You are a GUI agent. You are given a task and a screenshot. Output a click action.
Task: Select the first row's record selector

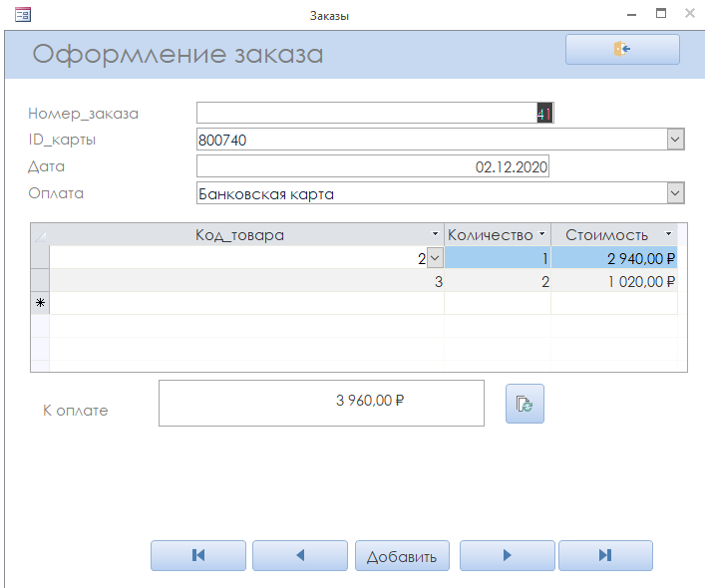point(40,259)
